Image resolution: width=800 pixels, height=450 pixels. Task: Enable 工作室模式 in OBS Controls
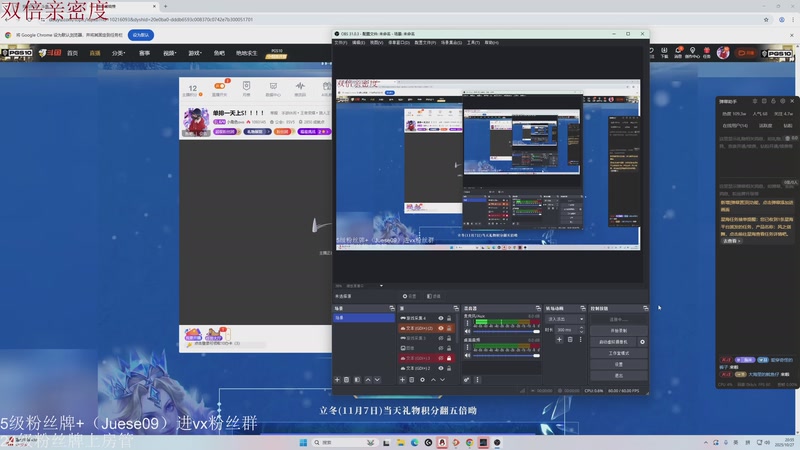619,353
